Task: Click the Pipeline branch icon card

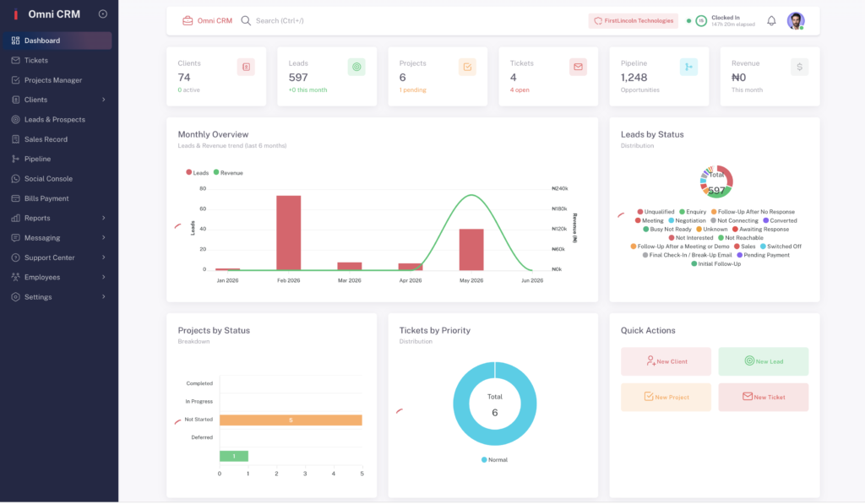Action: click(688, 68)
